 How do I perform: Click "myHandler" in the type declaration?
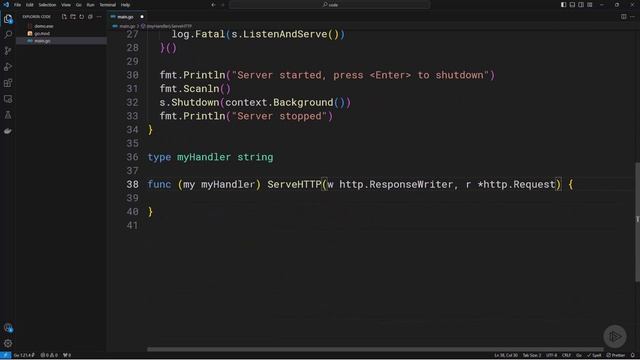(204, 157)
